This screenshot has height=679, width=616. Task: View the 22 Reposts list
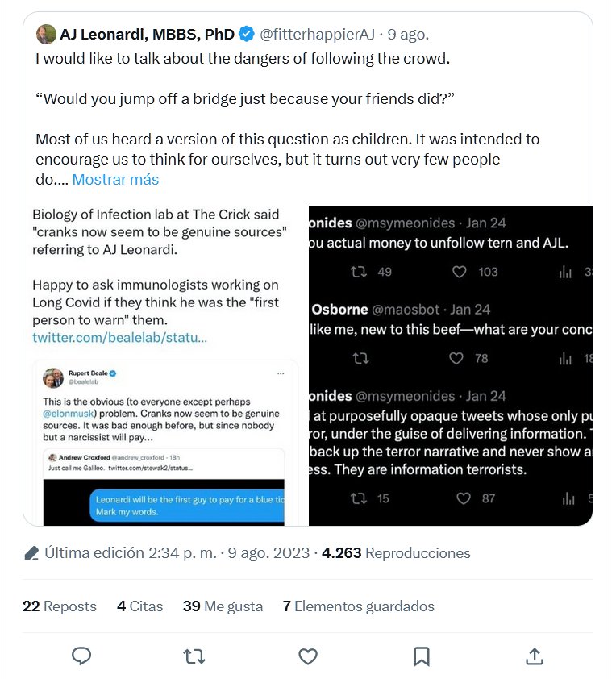(x=60, y=606)
